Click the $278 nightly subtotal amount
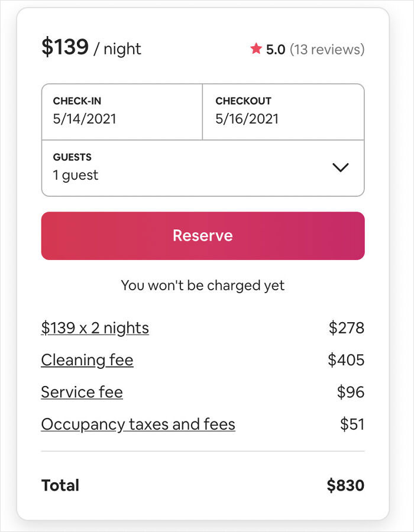The height and width of the screenshot is (532, 414). [347, 328]
